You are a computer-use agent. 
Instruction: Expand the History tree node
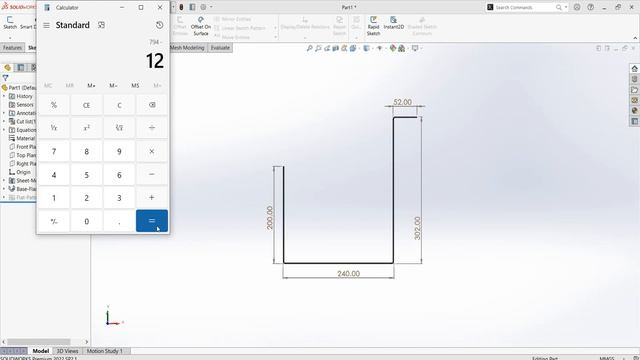click(4, 96)
